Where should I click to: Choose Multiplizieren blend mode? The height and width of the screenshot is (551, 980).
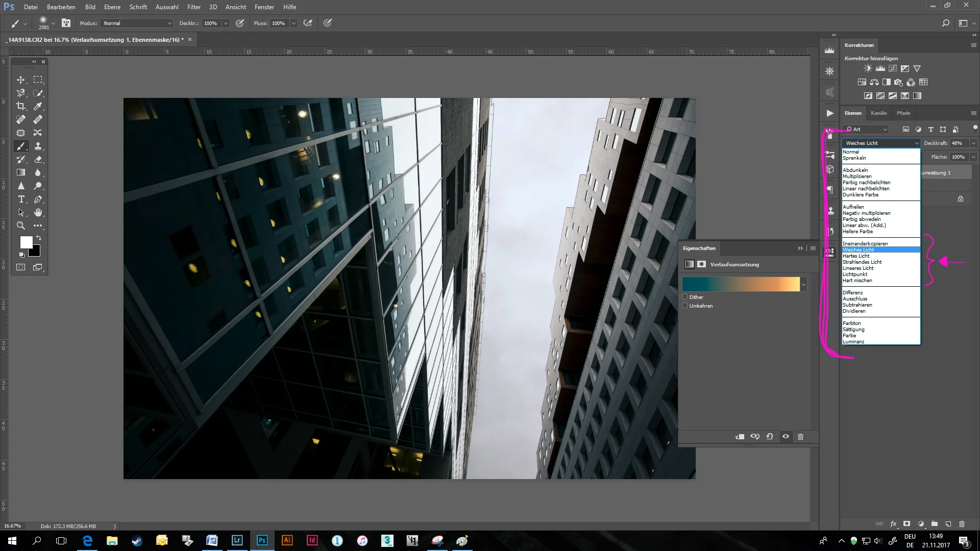click(881, 177)
